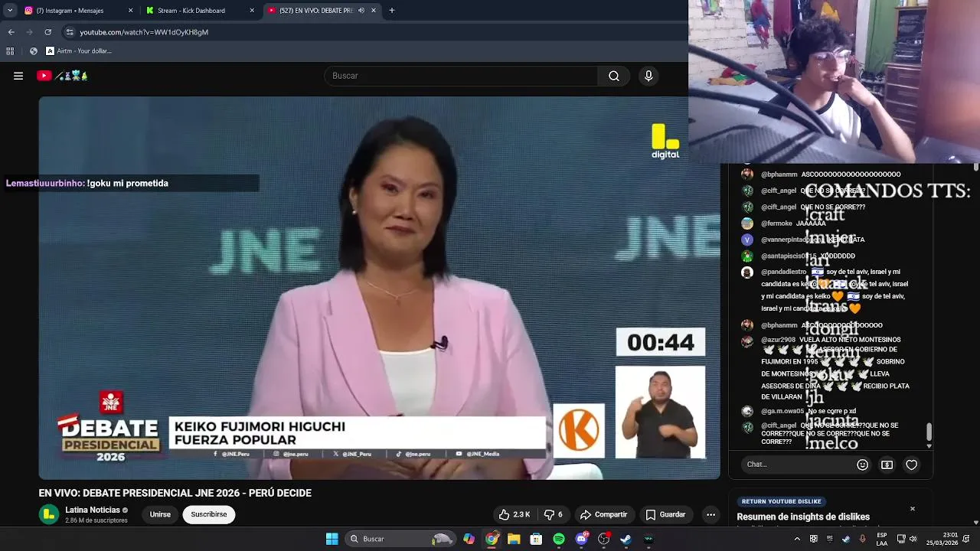Show hidden system tray icons chevron
This screenshot has height=551, width=980.
(x=797, y=539)
